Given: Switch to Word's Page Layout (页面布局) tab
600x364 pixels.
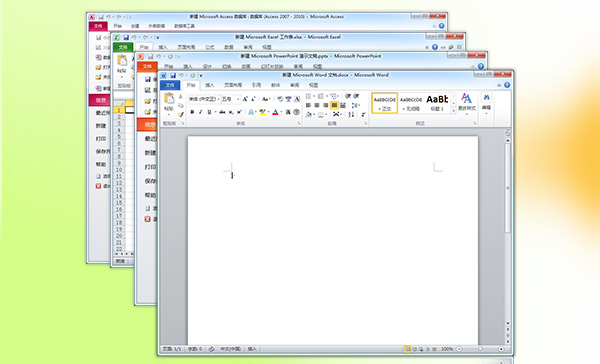Looking at the screenshot, I should (x=233, y=85).
